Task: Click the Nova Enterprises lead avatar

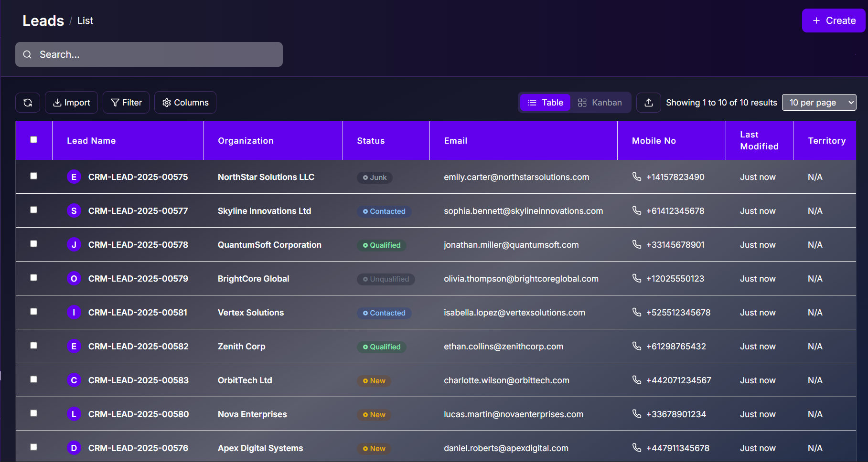Action: coord(74,414)
